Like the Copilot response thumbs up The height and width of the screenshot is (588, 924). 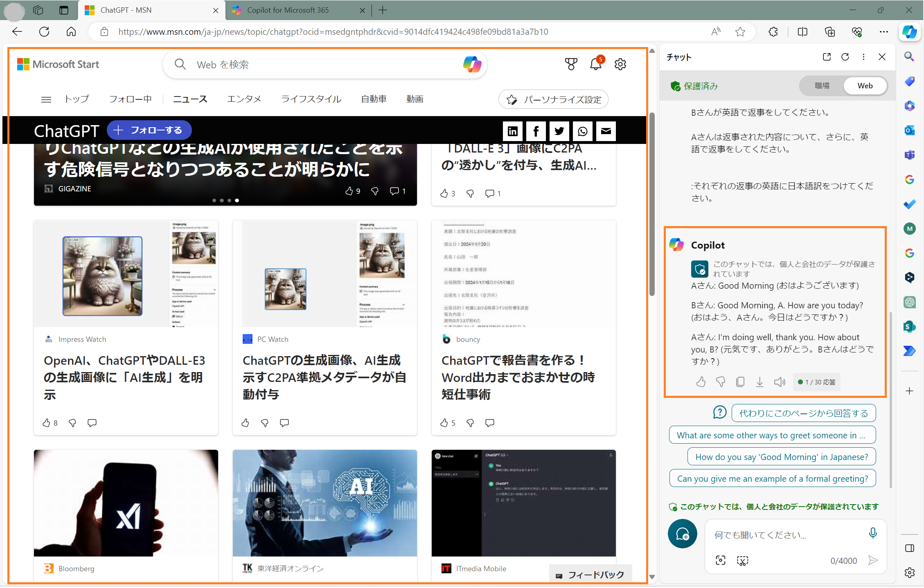pyautogui.click(x=701, y=382)
